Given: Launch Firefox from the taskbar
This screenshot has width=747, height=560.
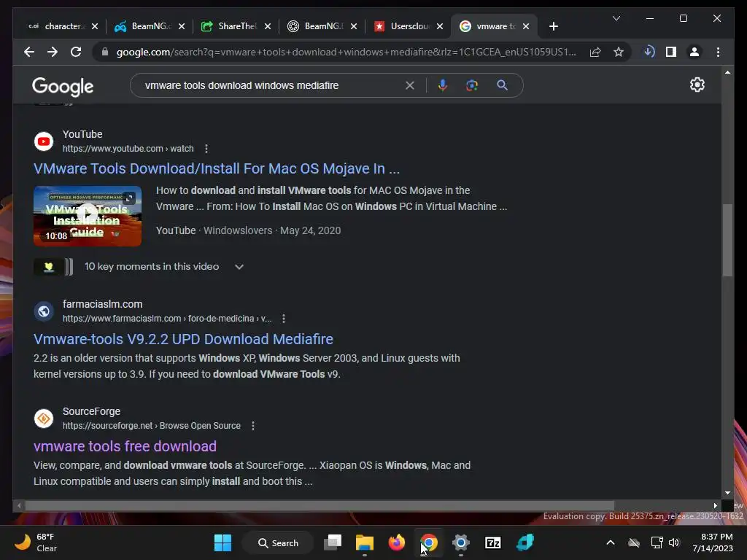Looking at the screenshot, I should [x=396, y=542].
